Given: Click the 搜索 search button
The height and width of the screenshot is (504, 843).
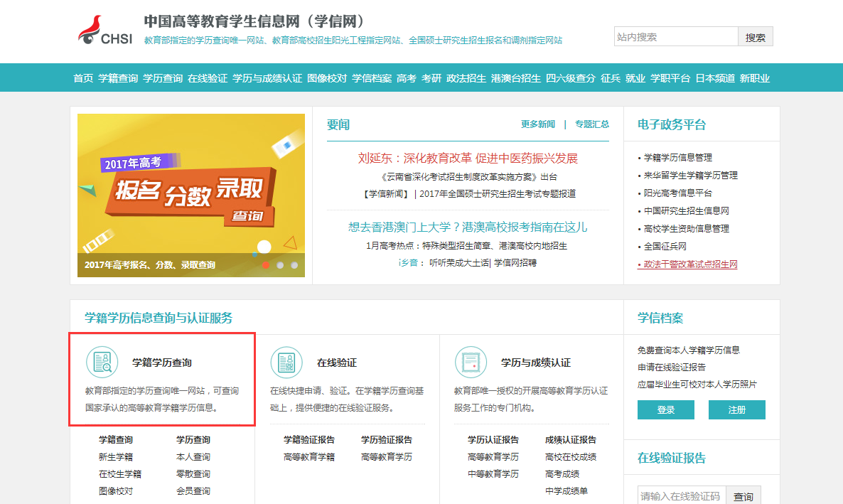Looking at the screenshot, I should pyautogui.click(x=756, y=37).
